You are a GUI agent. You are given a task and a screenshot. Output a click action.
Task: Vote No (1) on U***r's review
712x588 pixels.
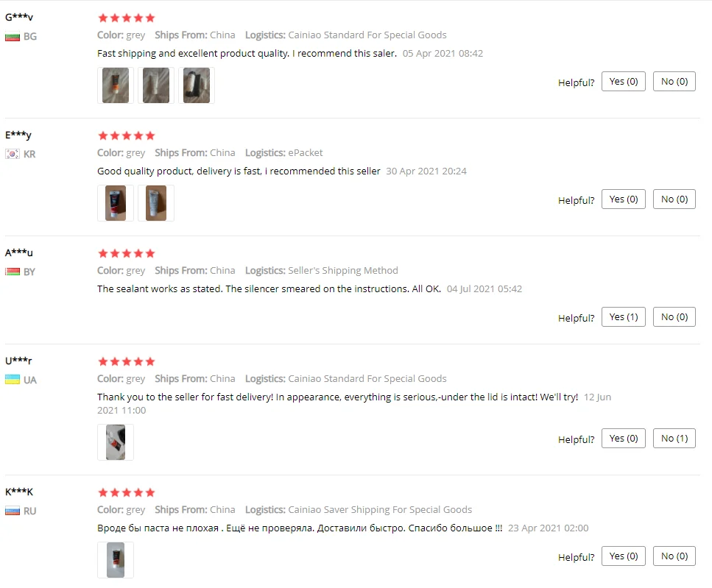coord(674,439)
